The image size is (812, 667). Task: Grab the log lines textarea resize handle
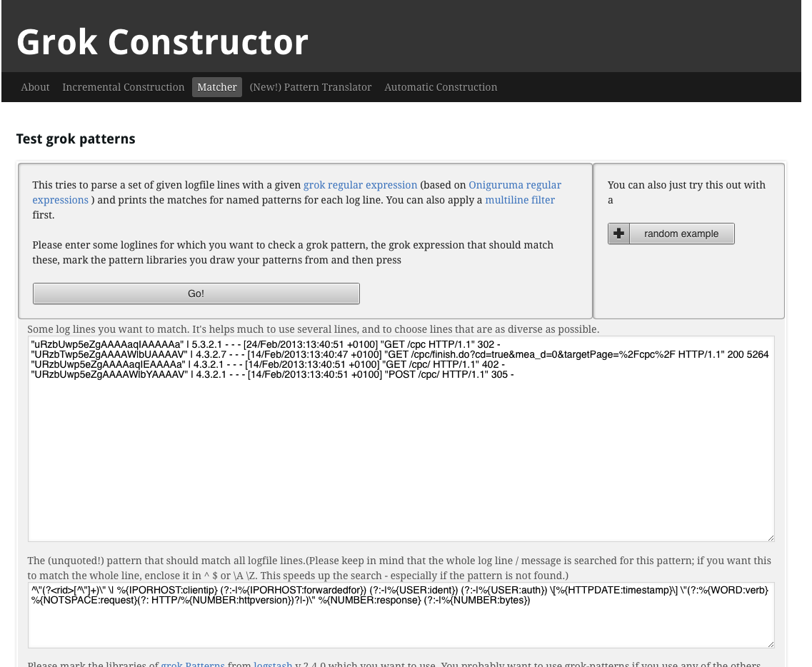click(x=771, y=538)
